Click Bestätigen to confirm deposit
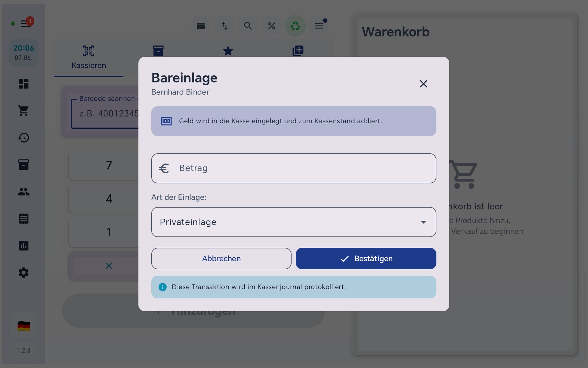This screenshot has width=588, height=368. (x=366, y=259)
